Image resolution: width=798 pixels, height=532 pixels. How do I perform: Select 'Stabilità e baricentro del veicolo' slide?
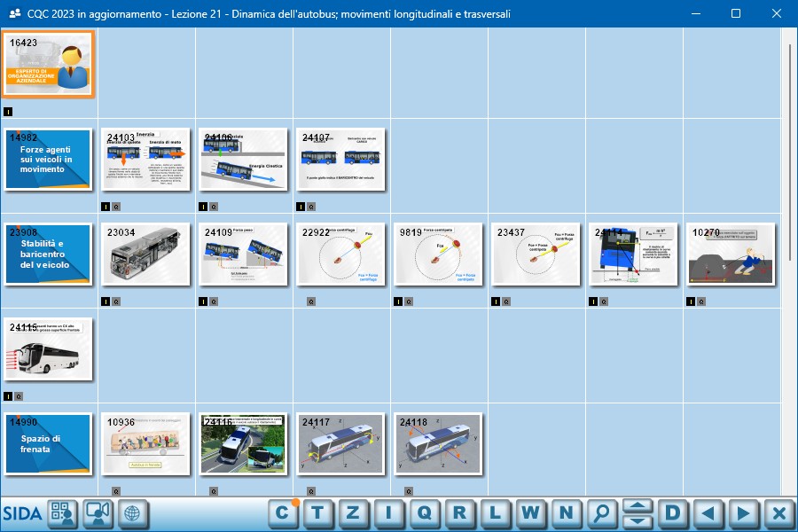pyautogui.click(x=49, y=254)
